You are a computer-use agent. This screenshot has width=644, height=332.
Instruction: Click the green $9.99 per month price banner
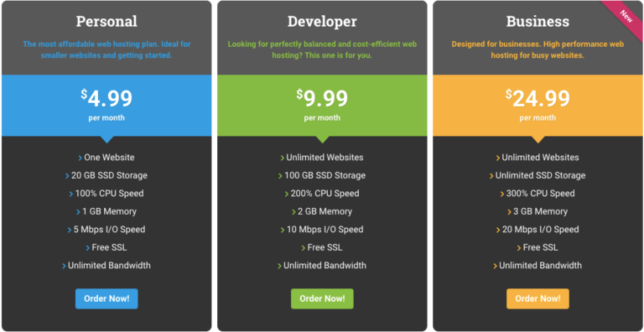click(322, 106)
